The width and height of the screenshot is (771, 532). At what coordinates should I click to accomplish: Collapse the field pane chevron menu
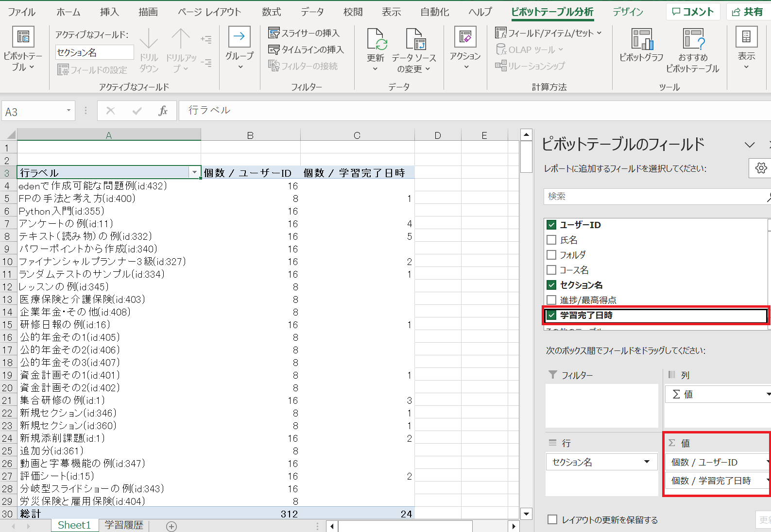pyautogui.click(x=750, y=145)
